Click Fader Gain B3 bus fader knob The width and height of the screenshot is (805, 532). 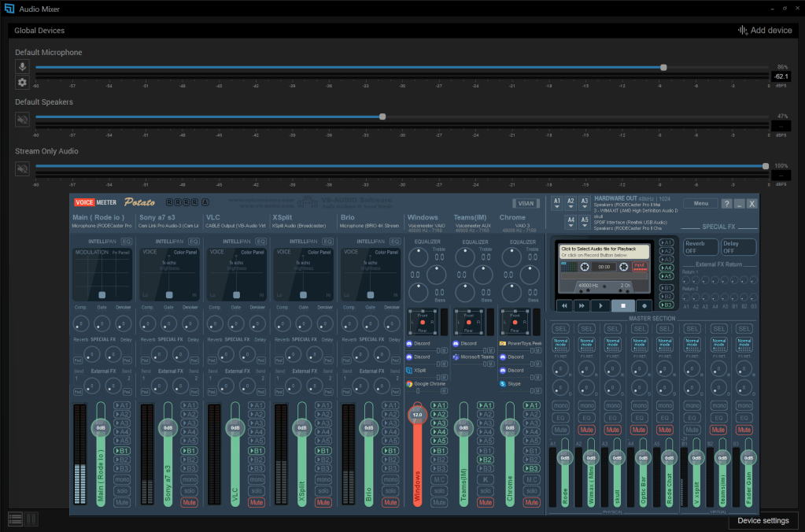(x=748, y=458)
